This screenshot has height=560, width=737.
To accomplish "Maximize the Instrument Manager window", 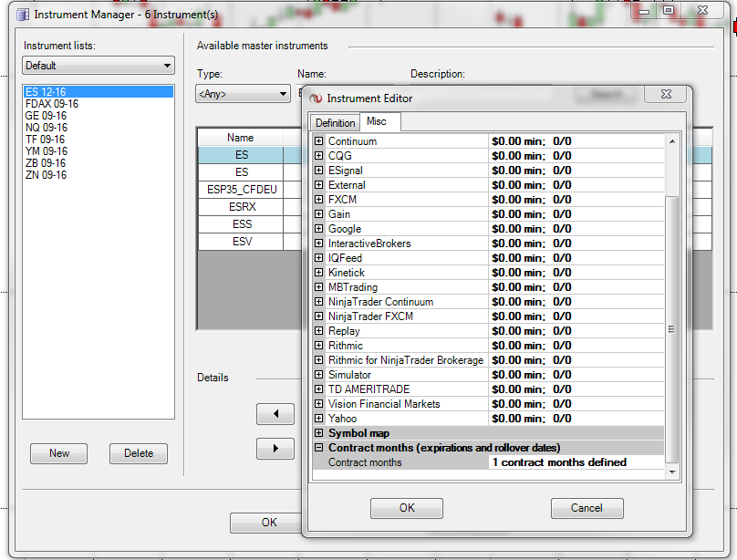I will 668,10.
